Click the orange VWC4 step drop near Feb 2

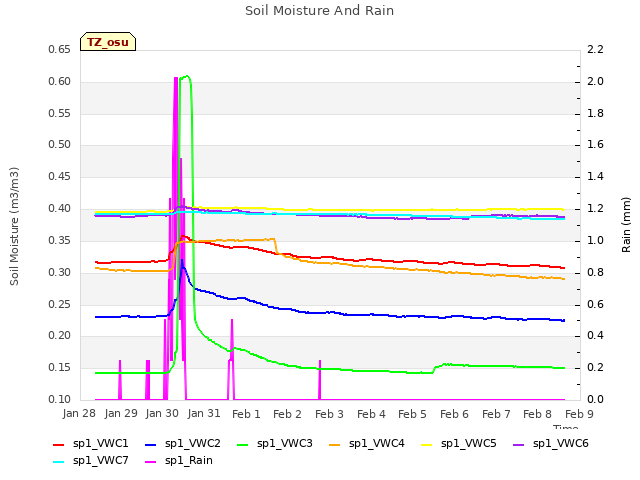[x=276, y=246]
